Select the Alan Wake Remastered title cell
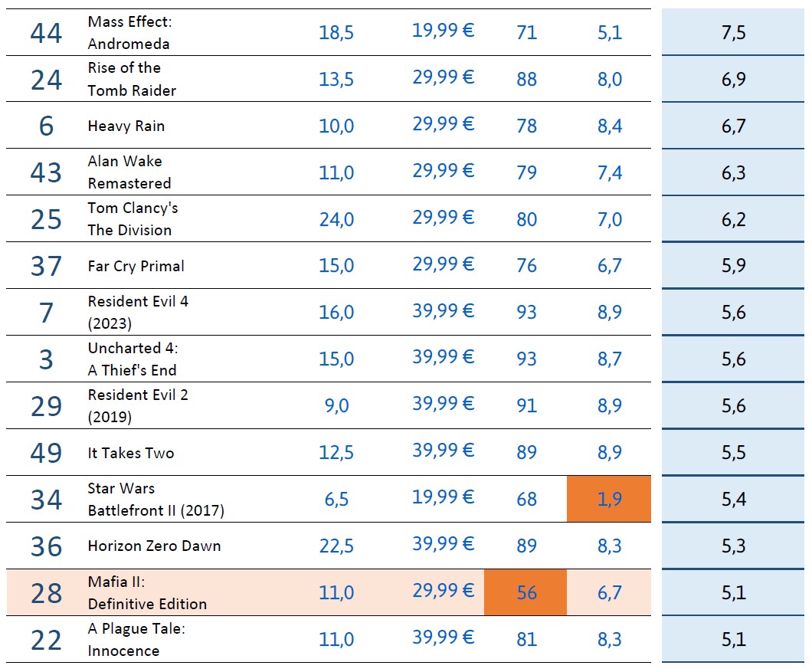Screen dimensions: 812x672 click(129, 172)
